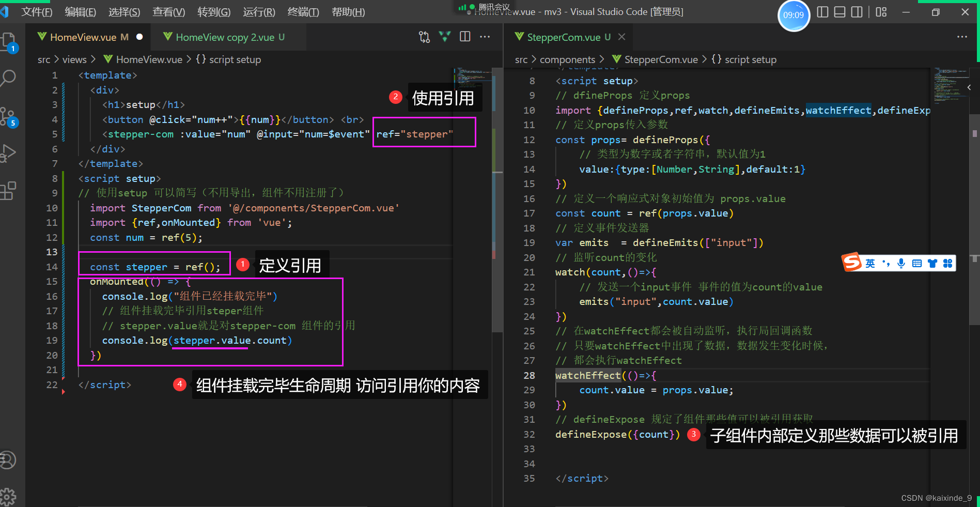Click defineExpose({count}) code on line 32
The height and width of the screenshot is (507, 980).
617,434
